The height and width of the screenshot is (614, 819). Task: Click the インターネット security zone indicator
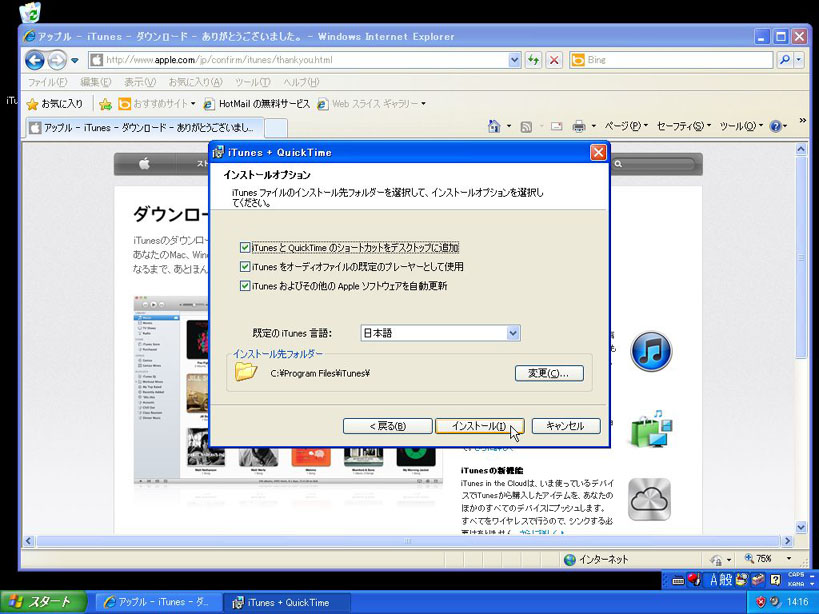tap(596, 560)
